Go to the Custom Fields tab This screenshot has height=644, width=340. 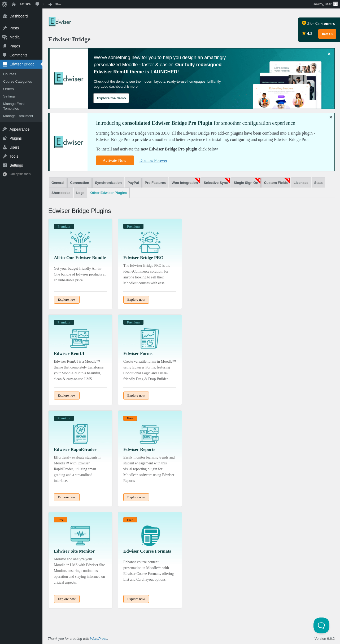(x=276, y=183)
